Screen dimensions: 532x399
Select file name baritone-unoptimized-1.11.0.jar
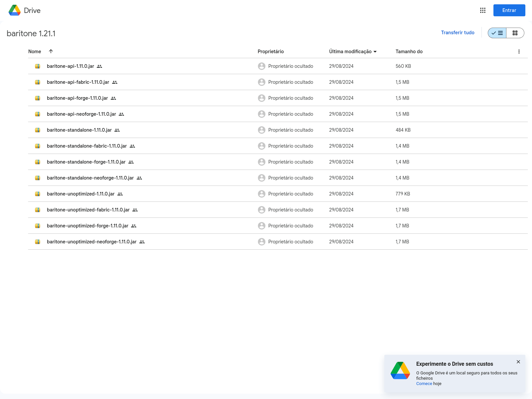tap(81, 194)
